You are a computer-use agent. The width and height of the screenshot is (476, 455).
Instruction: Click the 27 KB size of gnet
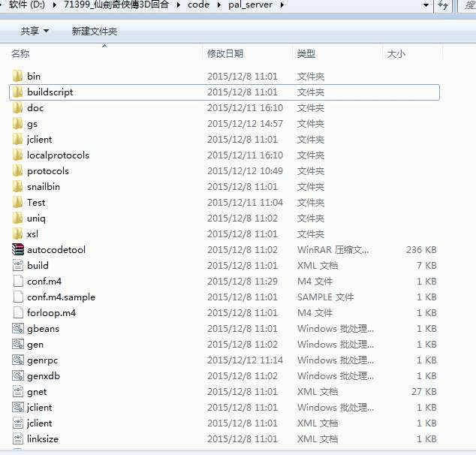tap(423, 392)
